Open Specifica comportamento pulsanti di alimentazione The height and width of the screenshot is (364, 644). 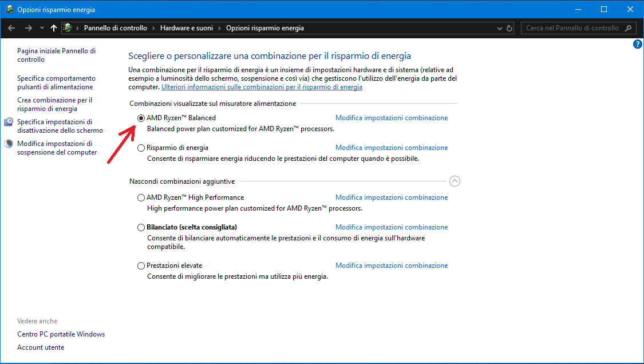[56, 82]
